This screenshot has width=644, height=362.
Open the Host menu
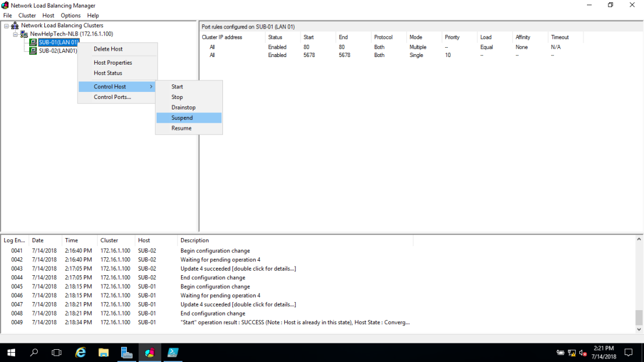(x=48, y=16)
